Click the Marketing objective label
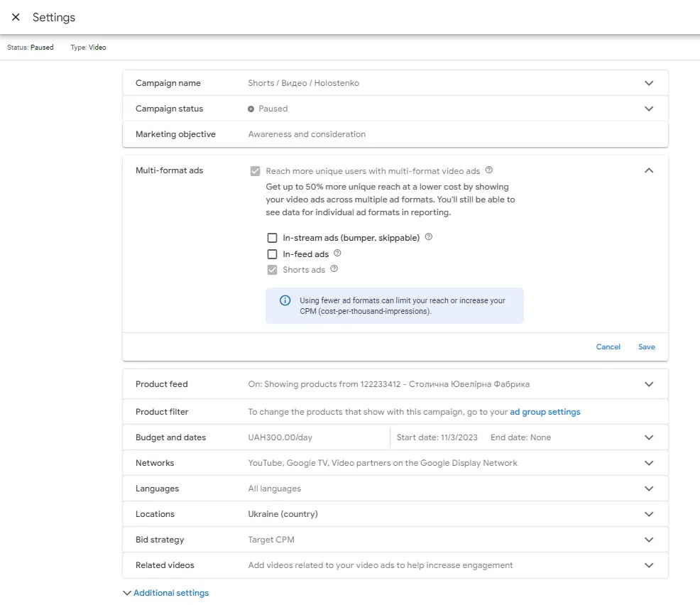This screenshot has height=605, width=700. (175, 134)
